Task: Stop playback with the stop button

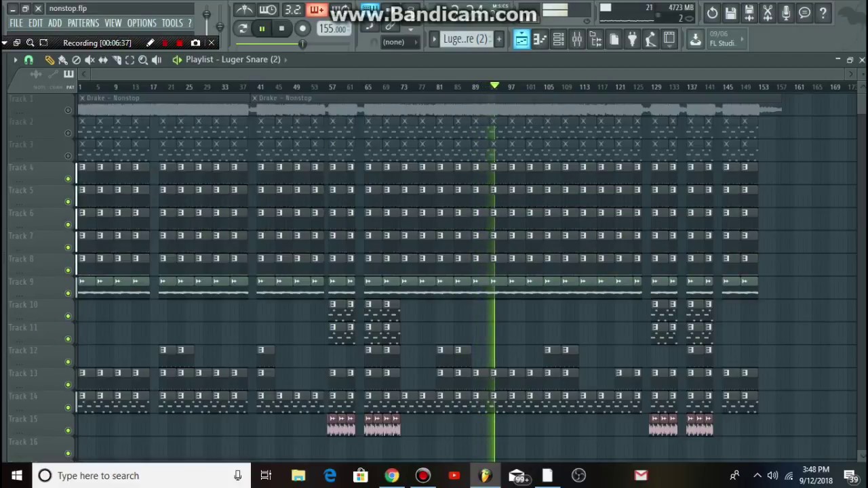Action: [281, 28]
